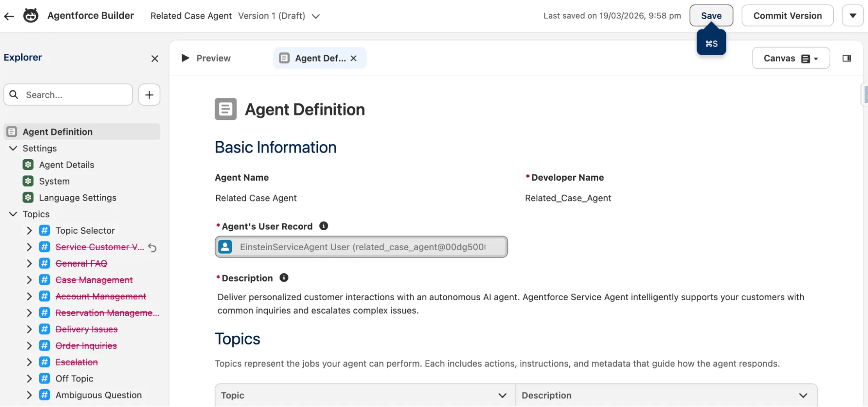868x407 pixels.
Task: Click the plus icon beside Search
Action: pyautogui.click(x=149, y=95)
